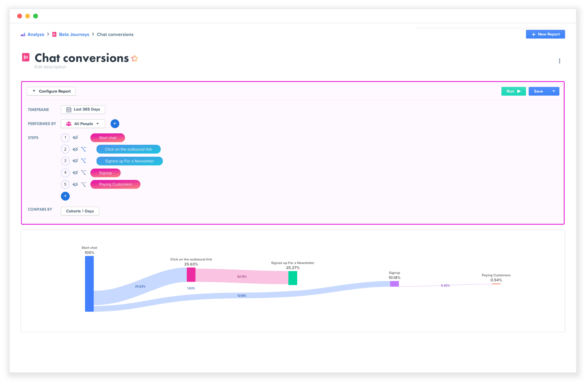
Task: Click the Paying Customers step pill
Action: click(x=115, y=184)
